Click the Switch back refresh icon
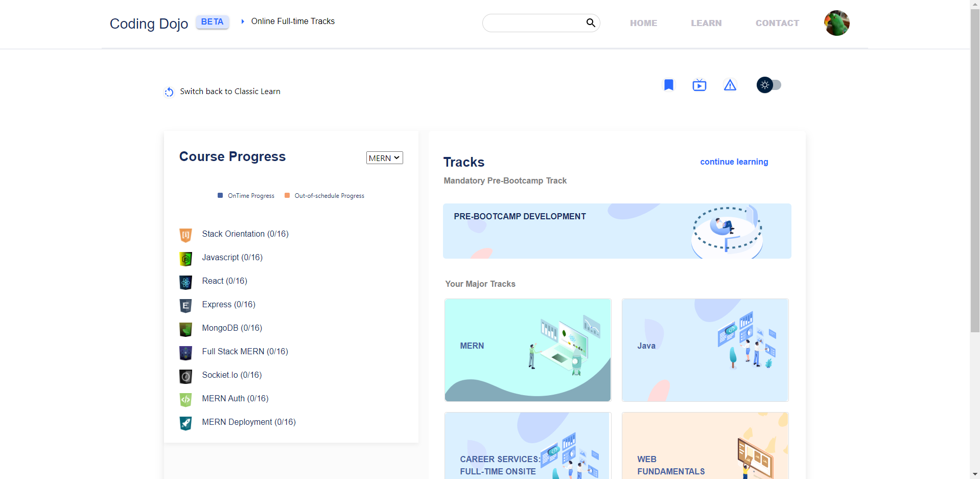980x479 pixels. pyautogui.click(x=169, y=92)
